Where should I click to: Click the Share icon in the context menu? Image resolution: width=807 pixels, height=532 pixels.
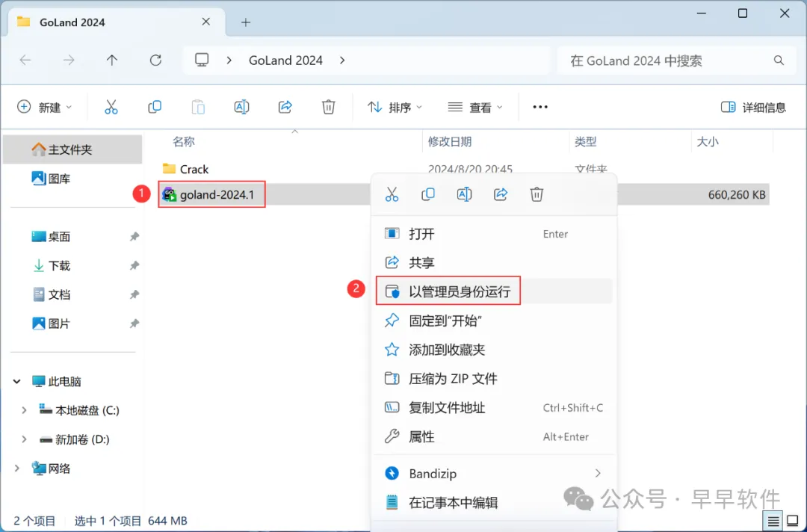tap(500, 194)
